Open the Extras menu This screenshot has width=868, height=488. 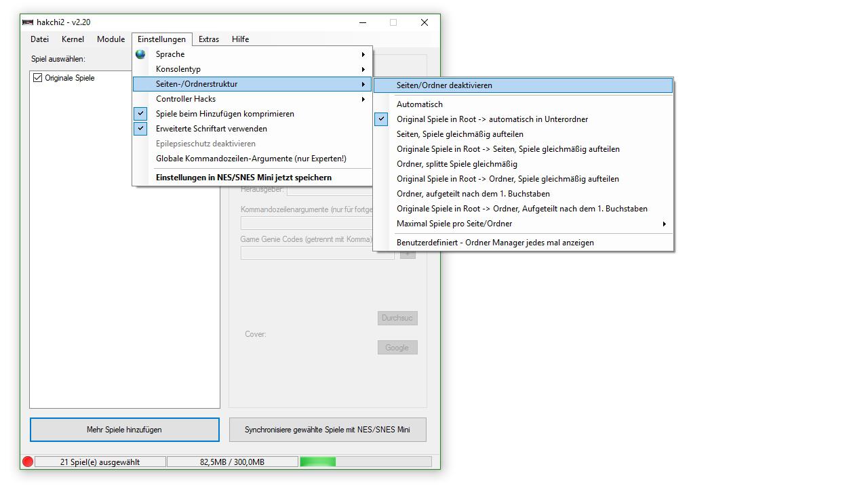click(x=209, y=39)
